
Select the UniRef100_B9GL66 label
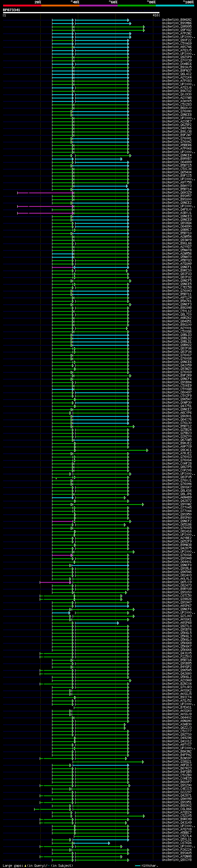click(177, 244)
